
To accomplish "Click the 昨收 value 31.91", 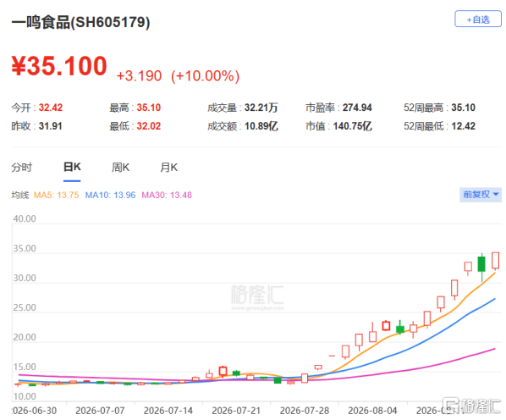I will pyautogui.click(x=50, y=126).
